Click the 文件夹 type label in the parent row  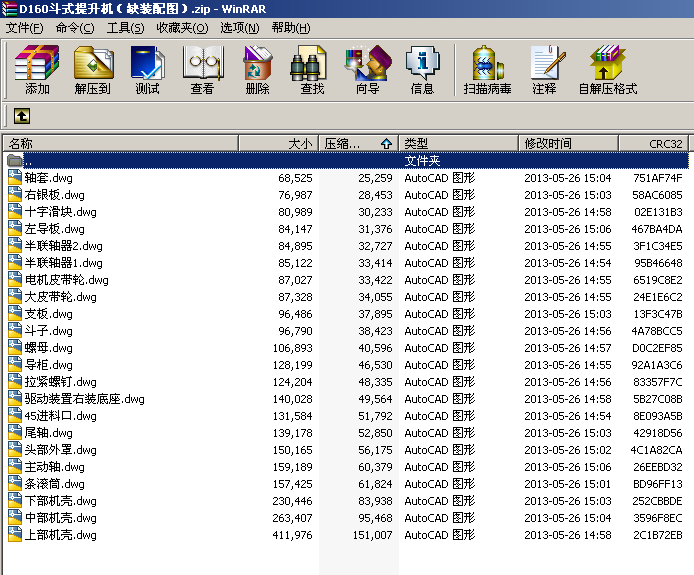pos(422,160)
